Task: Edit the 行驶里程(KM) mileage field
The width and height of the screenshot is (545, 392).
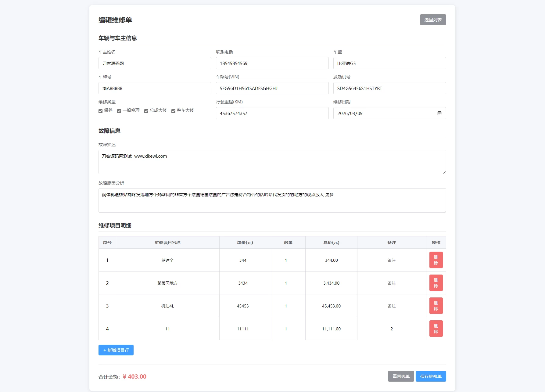Action: [x=272, y=113]
